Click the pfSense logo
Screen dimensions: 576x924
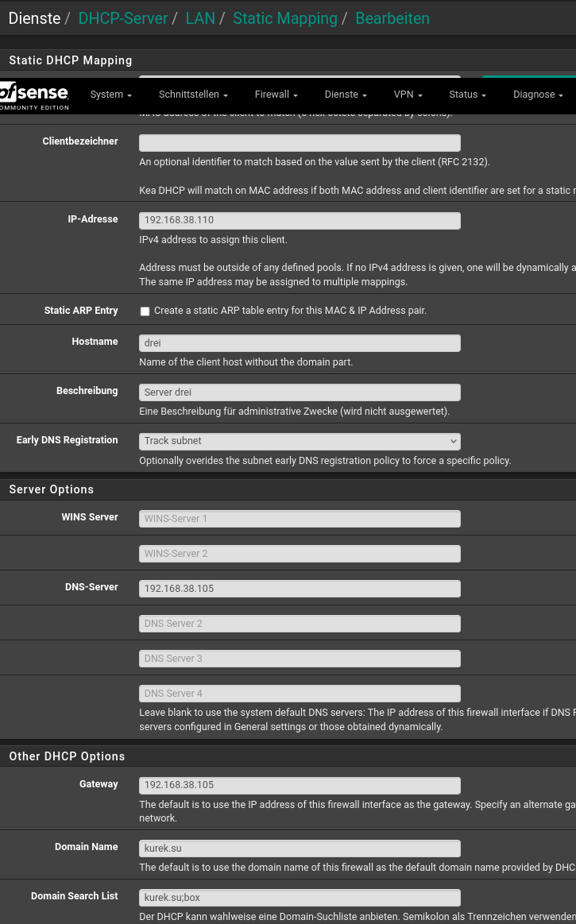[x=35, y=95]
